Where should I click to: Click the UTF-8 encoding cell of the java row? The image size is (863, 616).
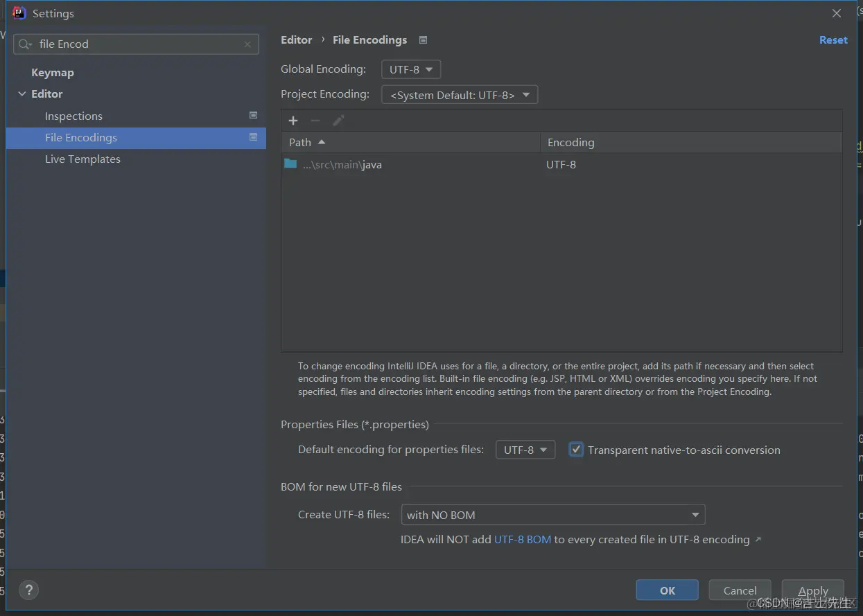(561, 165)
